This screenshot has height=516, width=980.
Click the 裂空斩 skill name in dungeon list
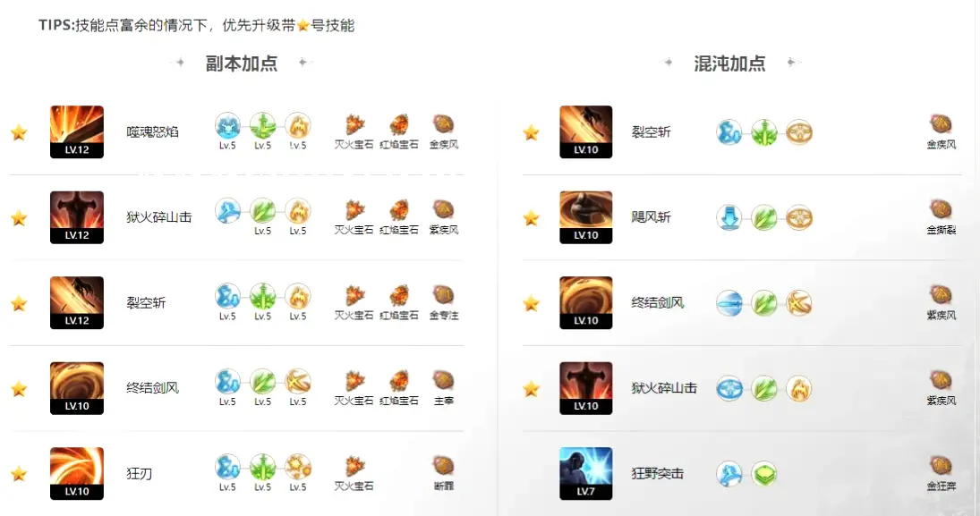pos(146,303)
